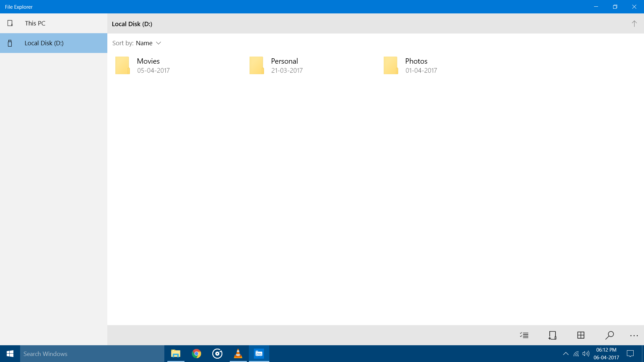Restore down the File Explorer window
Viewport: 644px width, 362px height.
(615, 7)
